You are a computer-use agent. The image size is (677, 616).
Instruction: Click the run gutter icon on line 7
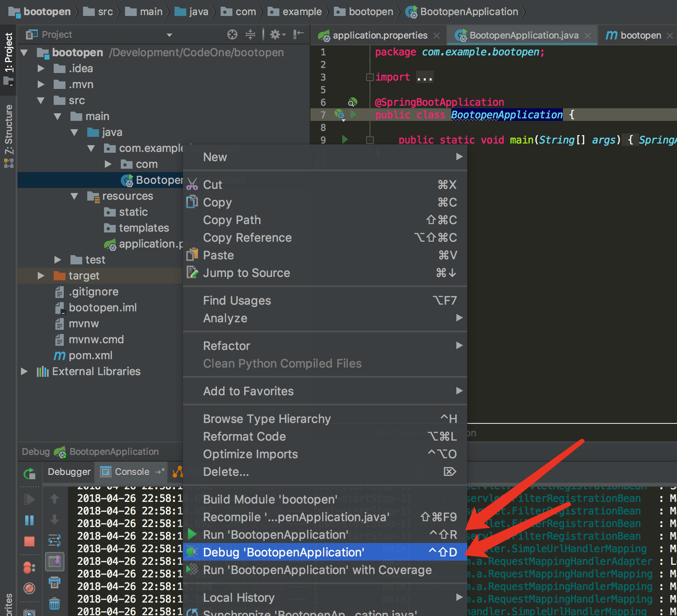(x=353, y=114)
